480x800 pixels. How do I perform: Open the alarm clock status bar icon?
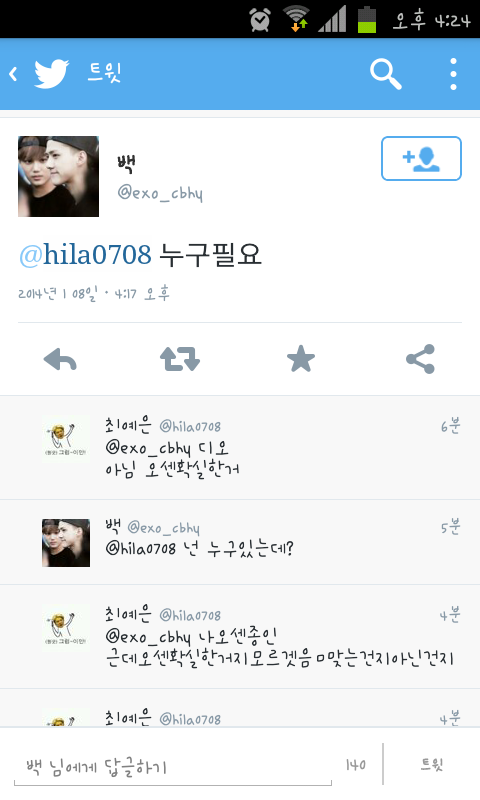pos(260,19)
